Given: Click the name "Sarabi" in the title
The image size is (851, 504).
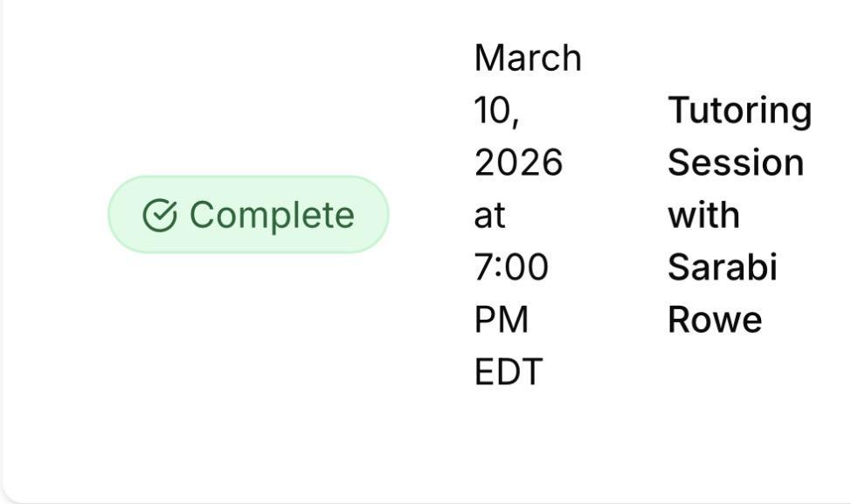Looking at the screenshot, I should [722, 267].
